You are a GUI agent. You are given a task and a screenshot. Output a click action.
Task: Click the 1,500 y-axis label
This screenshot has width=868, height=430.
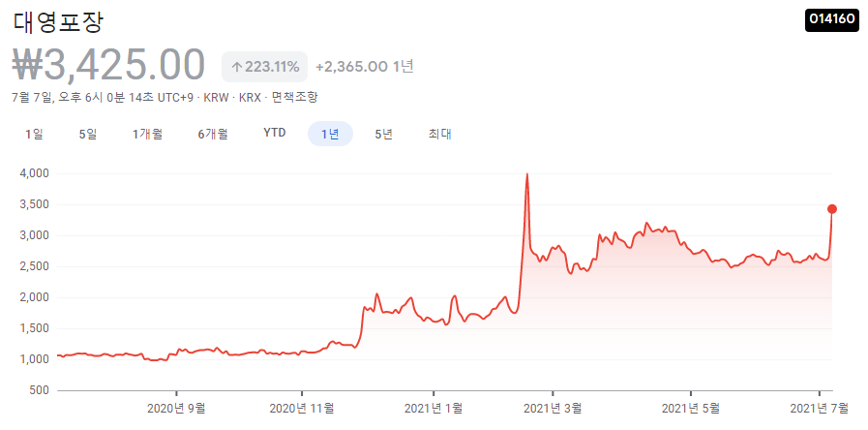35,328
